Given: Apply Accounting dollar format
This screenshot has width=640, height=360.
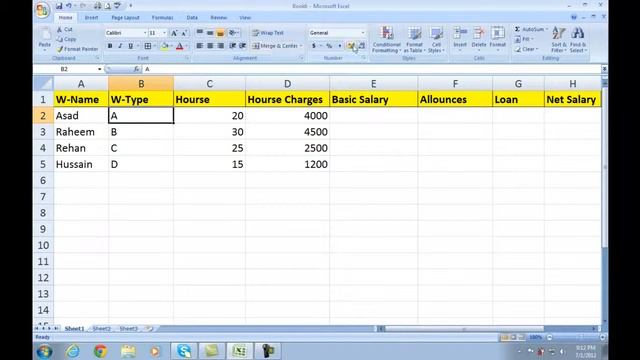Looking at the screenshot, I should 314,46.
